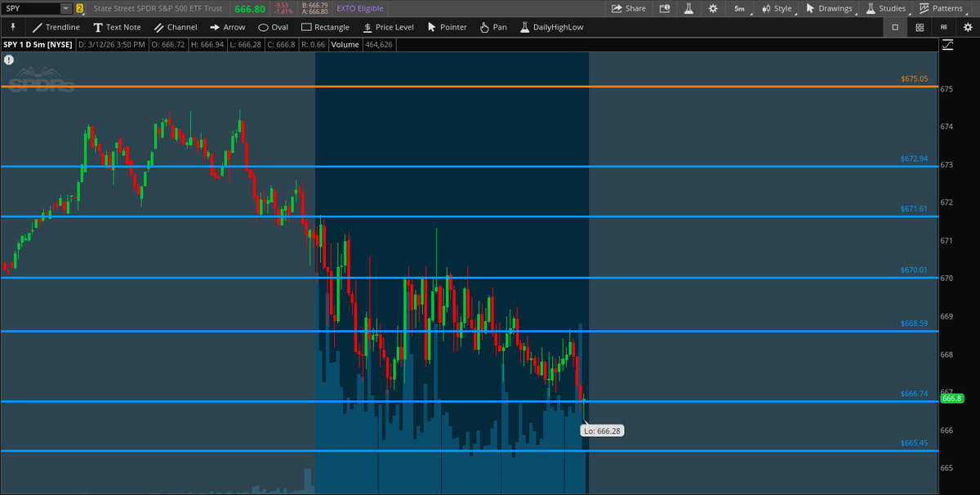Select the Rectangle drawing tool
The width and height of the screenshot is (980, 495).
[325, 27]
